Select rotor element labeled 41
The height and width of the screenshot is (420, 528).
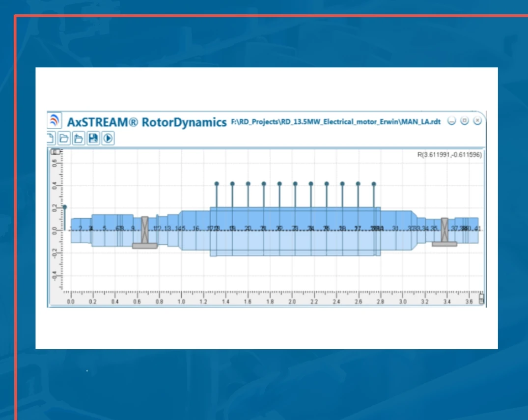click(477, 228)
